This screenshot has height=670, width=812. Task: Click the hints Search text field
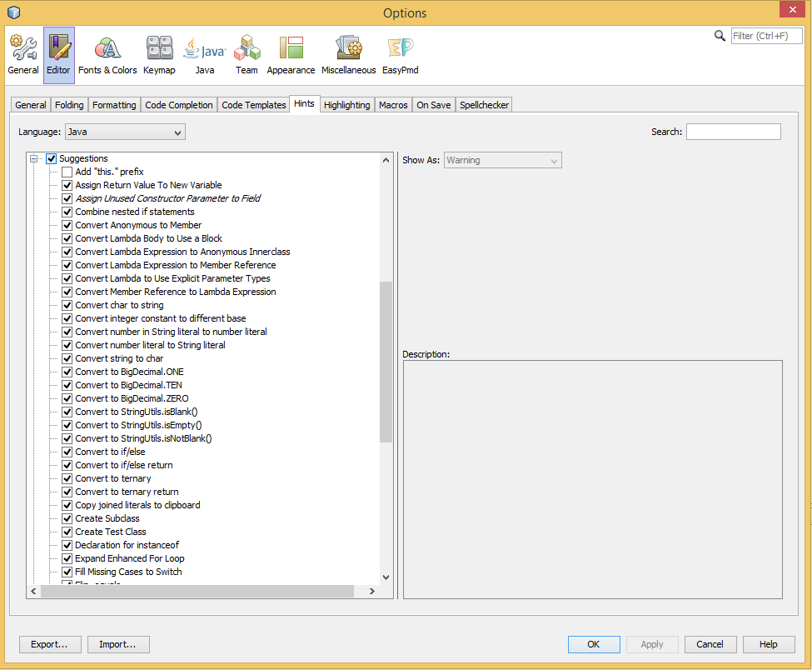pos(733,132)
